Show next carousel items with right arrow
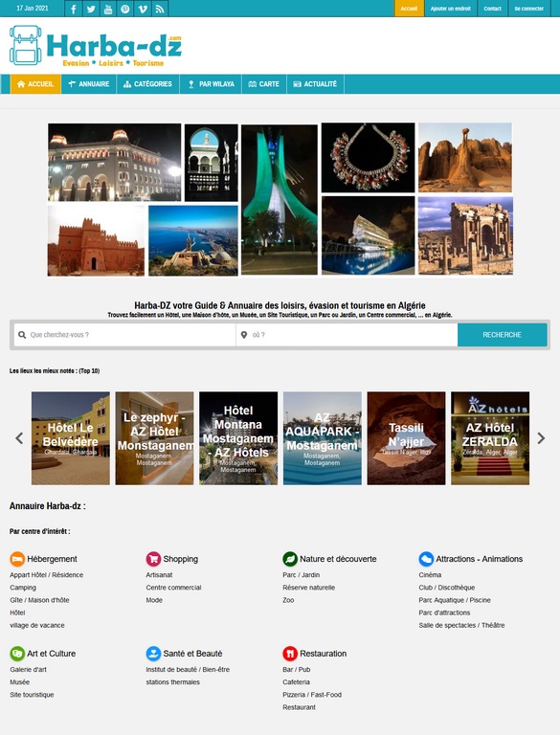This screenshot has height=735, width=560. (x=541, y=438)
